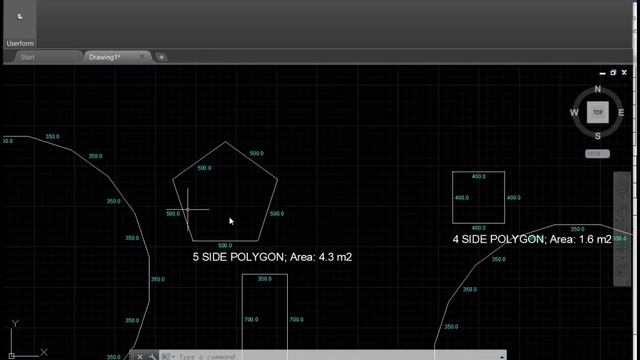
Task: Click the S direction on ViewCube compass
Action: pos(598,136)
